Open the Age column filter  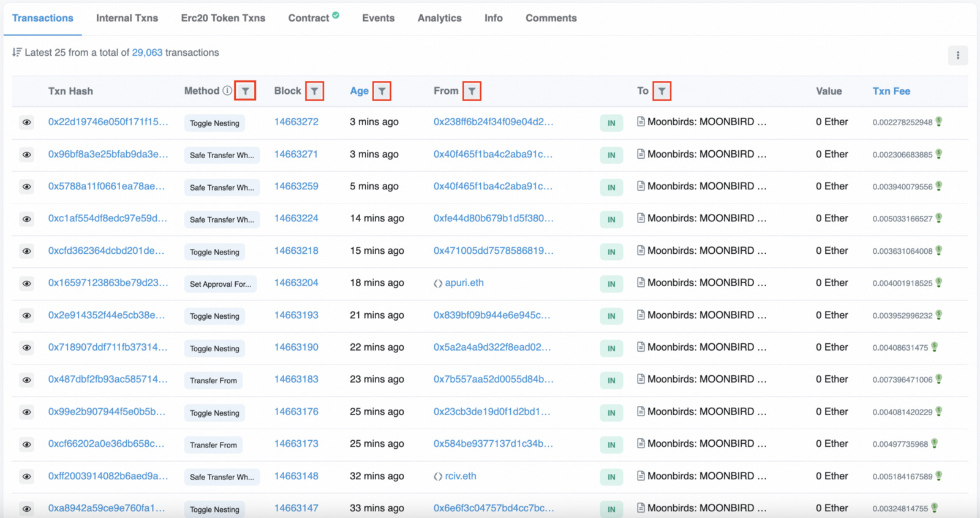point(382,91)
